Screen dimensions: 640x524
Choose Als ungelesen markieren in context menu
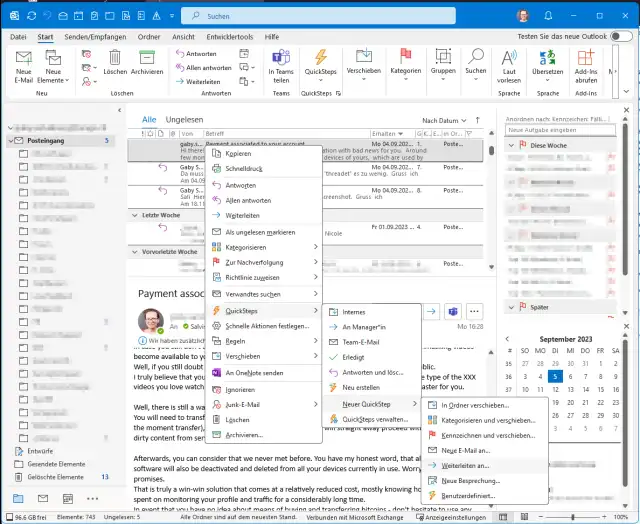click(x=264, y=232)
